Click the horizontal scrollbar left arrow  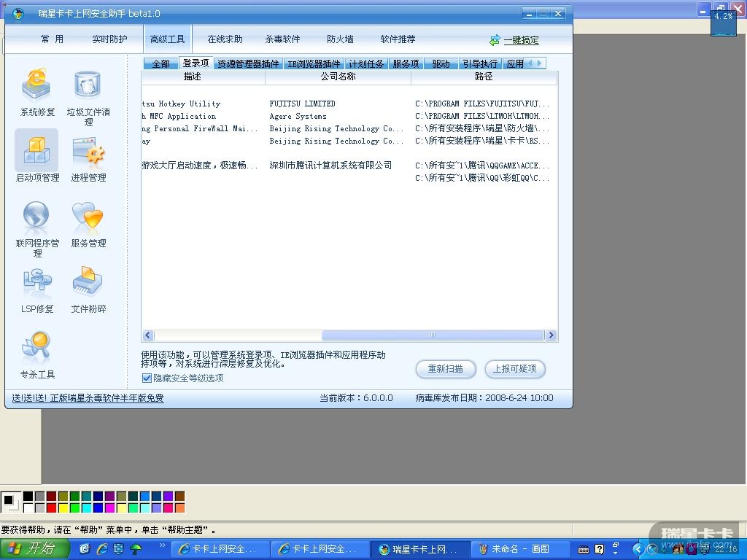click(x=148, y=335)
